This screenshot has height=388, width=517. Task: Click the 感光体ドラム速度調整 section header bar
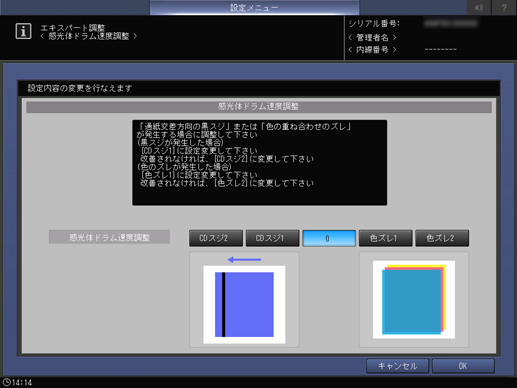pos(259,107)
